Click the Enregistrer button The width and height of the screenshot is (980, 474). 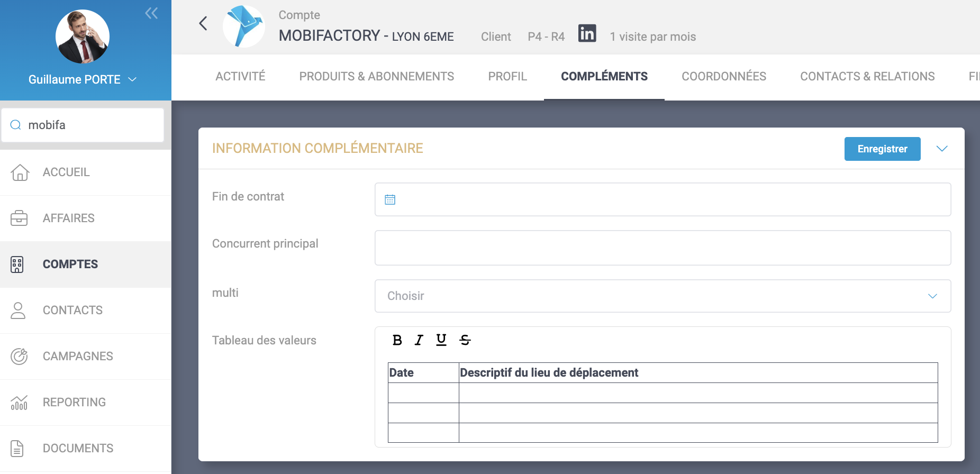pos(882,149)
